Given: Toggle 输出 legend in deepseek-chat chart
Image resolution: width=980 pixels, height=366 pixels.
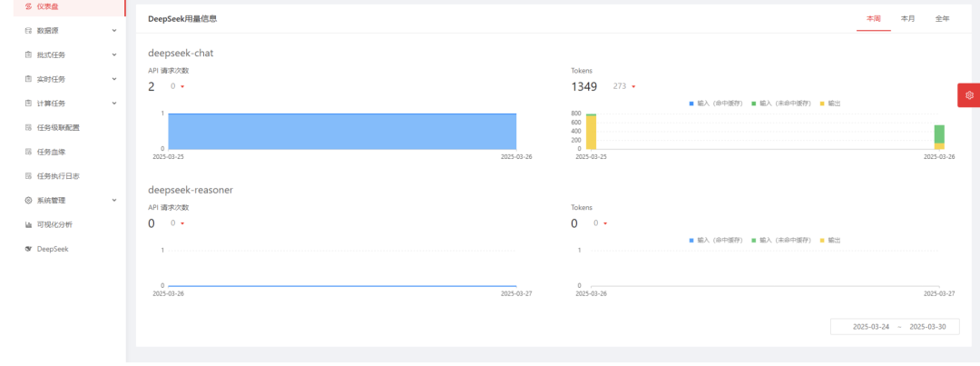Looking at the screenshot, I should [x=830, y=104].
